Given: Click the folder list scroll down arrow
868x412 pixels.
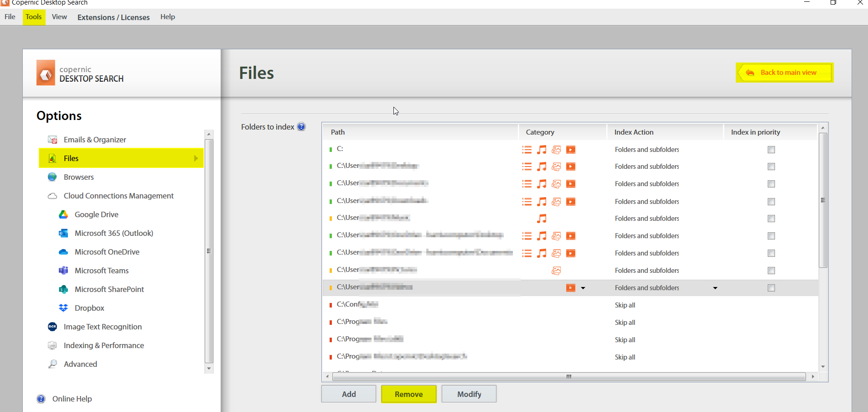Looking at the screenshot, I should click(x=823, y=367).
